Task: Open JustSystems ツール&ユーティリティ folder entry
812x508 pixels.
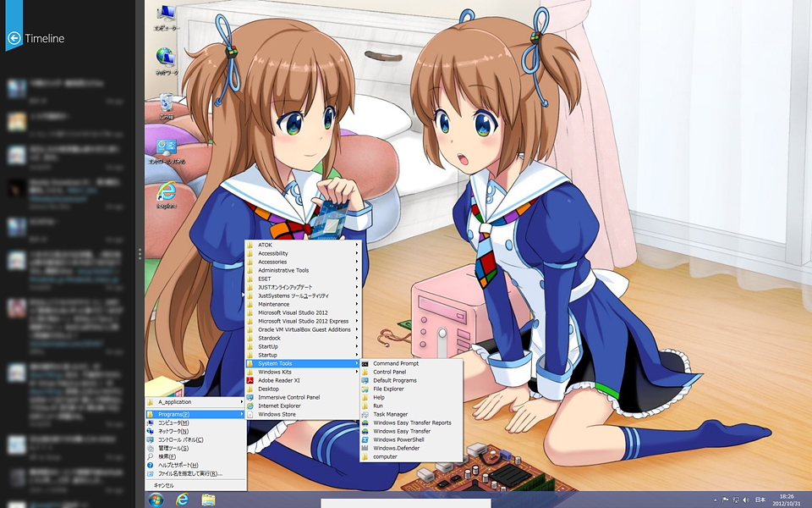Action: pos(303,295)
